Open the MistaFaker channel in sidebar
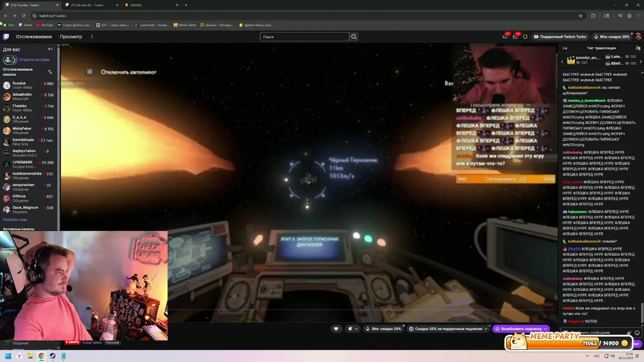 [29, 130]
